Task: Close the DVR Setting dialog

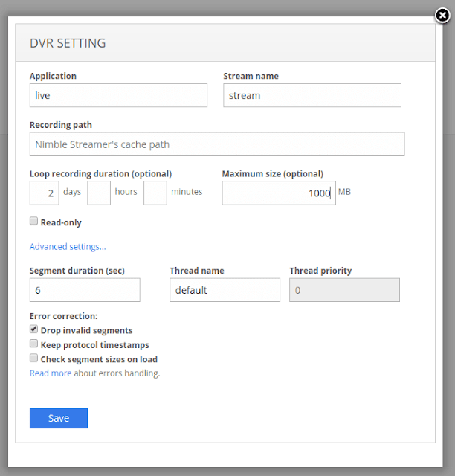Action: (441, 15)
